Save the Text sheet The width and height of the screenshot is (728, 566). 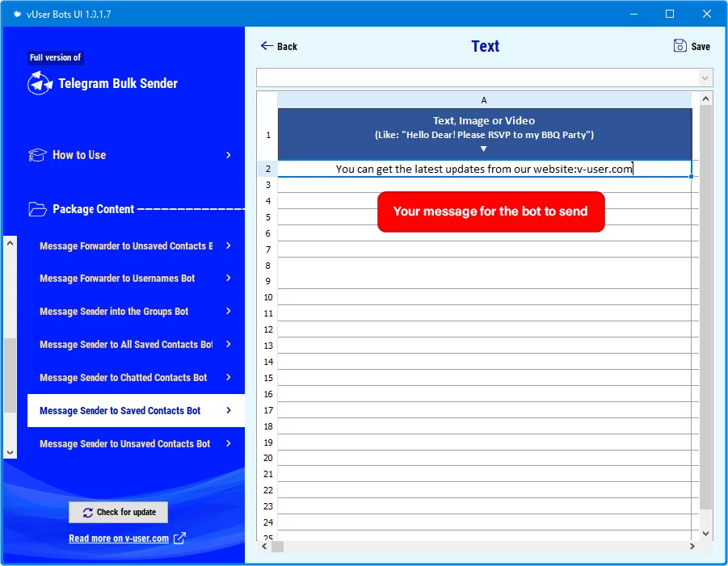tap(692, 46)
